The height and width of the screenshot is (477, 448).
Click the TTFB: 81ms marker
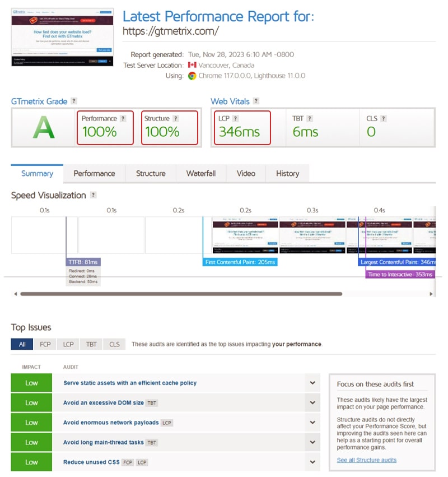[83, 262]
